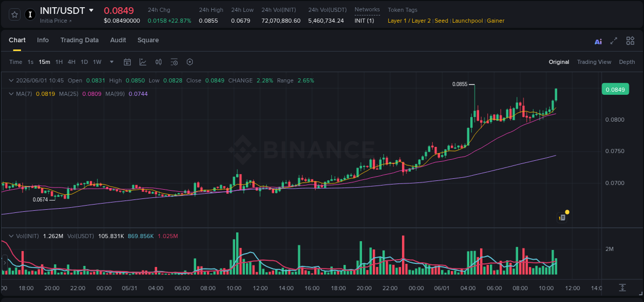Click the Networks label

tap(367, 9)
